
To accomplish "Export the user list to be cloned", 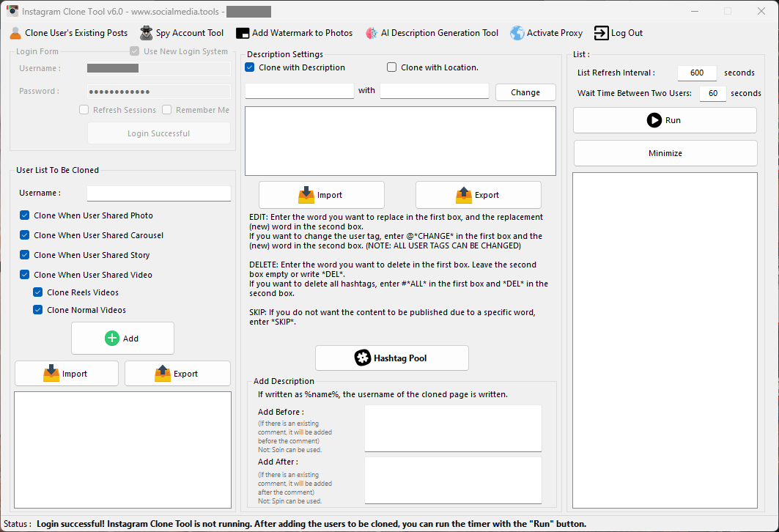I will click(x=177, y=374).
